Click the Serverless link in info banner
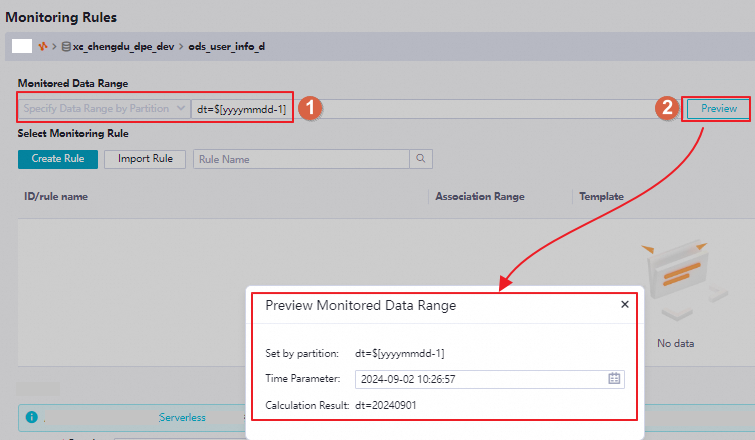This screenshot has width=755, height=440. point(182,417)
